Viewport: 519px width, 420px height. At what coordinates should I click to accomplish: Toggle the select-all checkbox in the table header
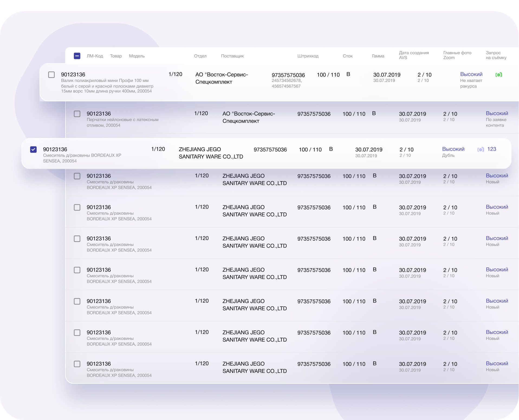77,56
